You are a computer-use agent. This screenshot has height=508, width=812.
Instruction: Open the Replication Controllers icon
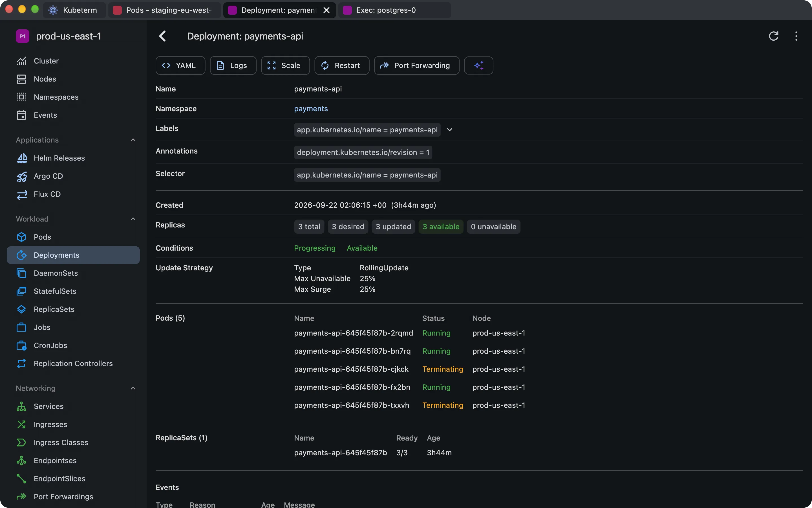click(x=21, y=364)
